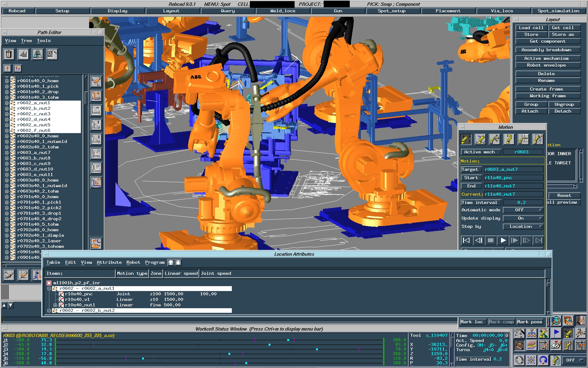This screenshot has height=368, width=588.
Task: Click the j3 joint slider marker
Action: click(x=317, y=349)
